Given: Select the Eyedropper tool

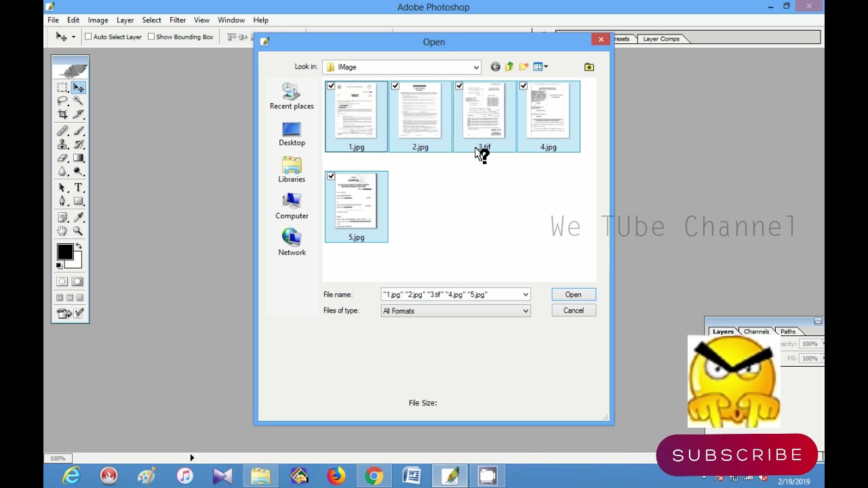Looking at the screenshot, I should 79,218.
